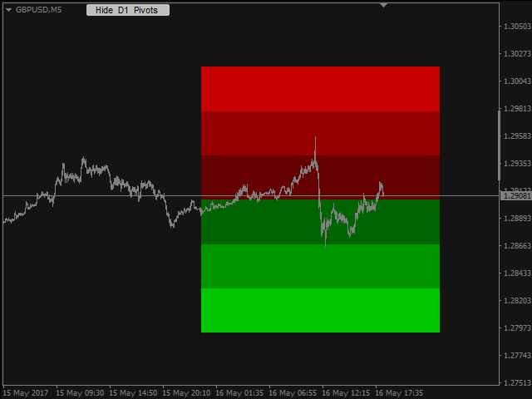Click the 1.27513 price scale label
The width and height of the screenshot is (532, 399).
point(517,382)
